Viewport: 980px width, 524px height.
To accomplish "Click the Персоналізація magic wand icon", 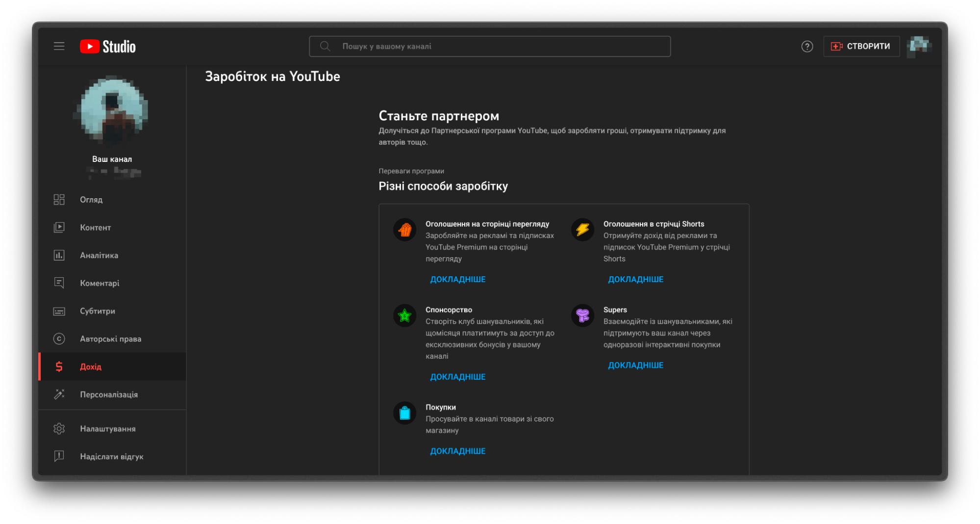I will click(59, 394).
